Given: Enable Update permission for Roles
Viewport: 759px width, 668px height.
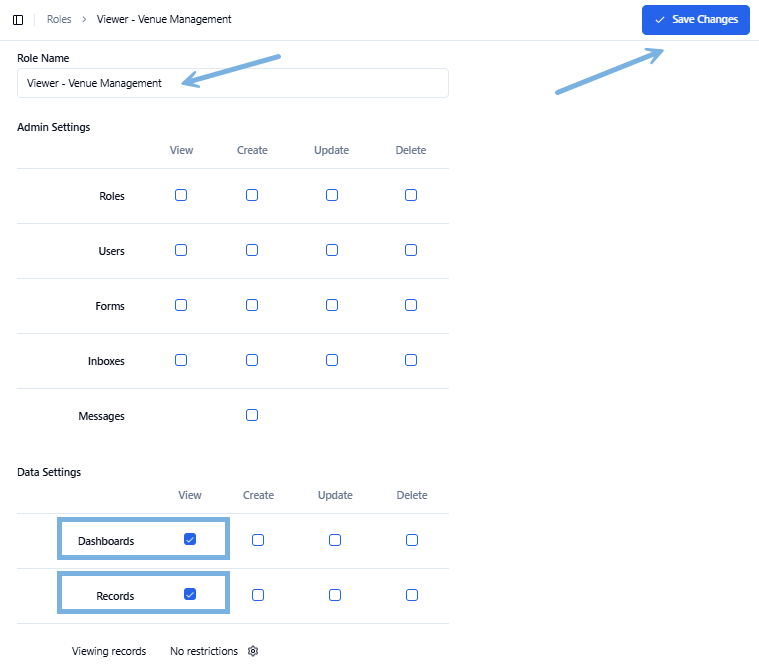Looking at the screenshot, I should [x=332, y=195].
